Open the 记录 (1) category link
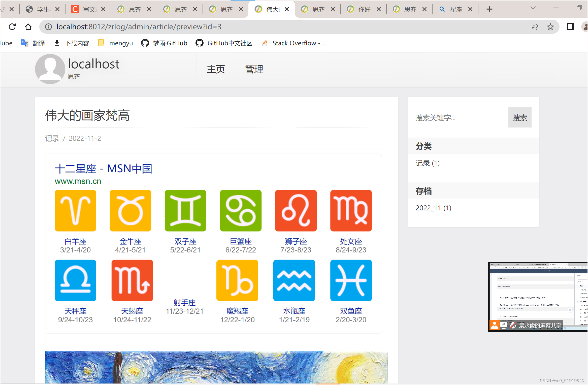Viewport: 588px width, 385px height. tap(428, 163)
